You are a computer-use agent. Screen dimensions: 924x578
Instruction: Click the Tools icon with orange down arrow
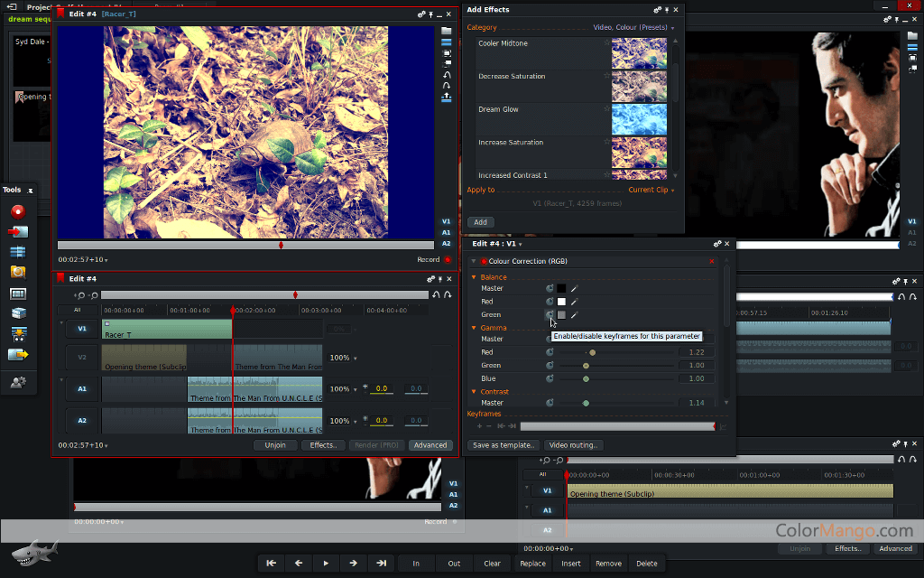coord(18,334)
